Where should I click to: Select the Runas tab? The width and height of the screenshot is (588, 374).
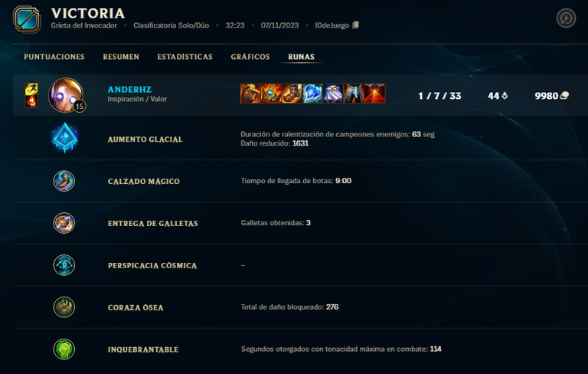301,57
